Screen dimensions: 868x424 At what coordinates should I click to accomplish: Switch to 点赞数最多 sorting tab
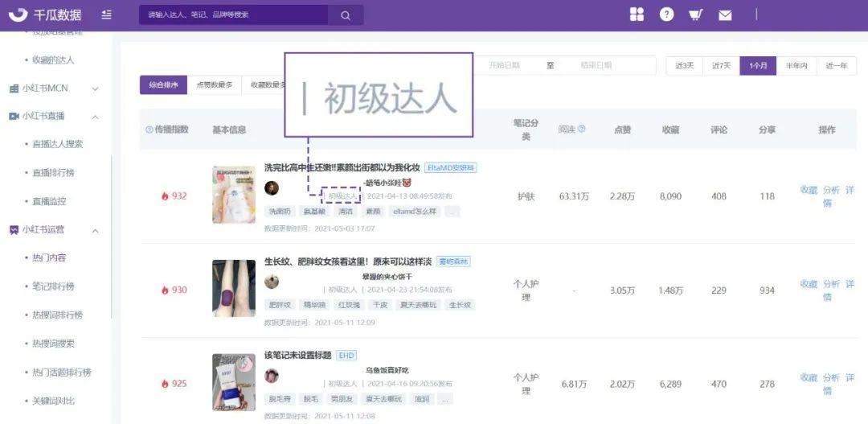tap(215, 85)
